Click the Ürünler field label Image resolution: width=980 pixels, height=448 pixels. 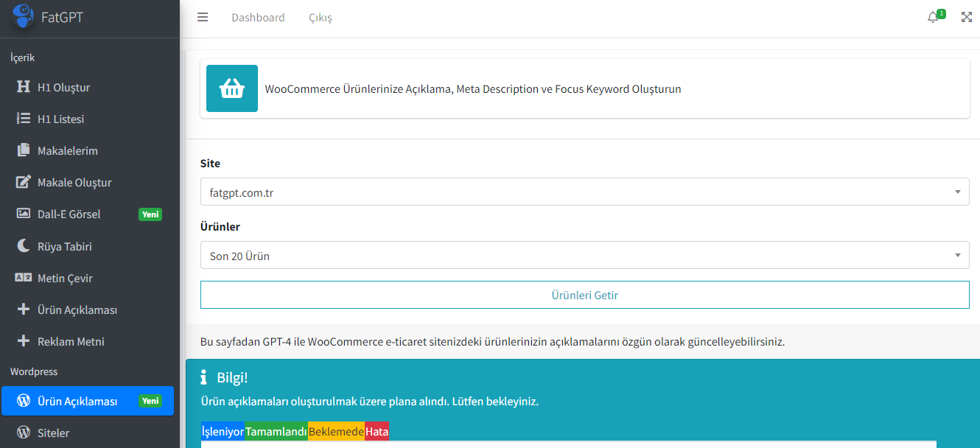[220, 227]
